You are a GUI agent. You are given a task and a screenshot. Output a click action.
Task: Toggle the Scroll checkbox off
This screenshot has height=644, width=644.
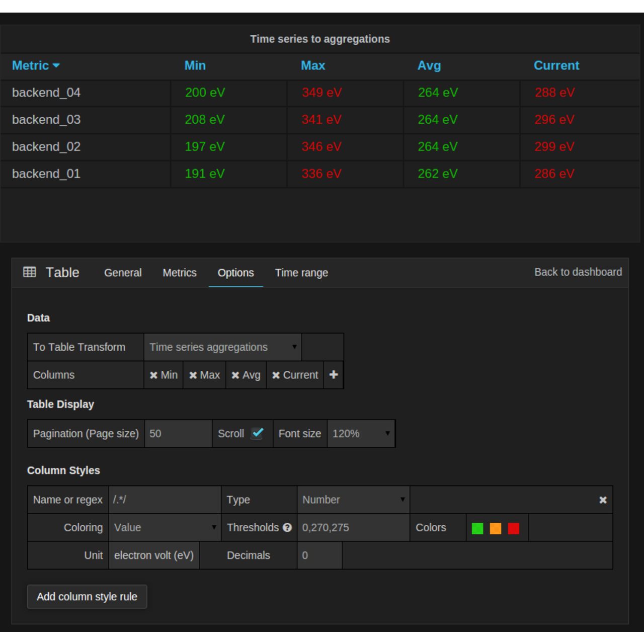point(257,433)
